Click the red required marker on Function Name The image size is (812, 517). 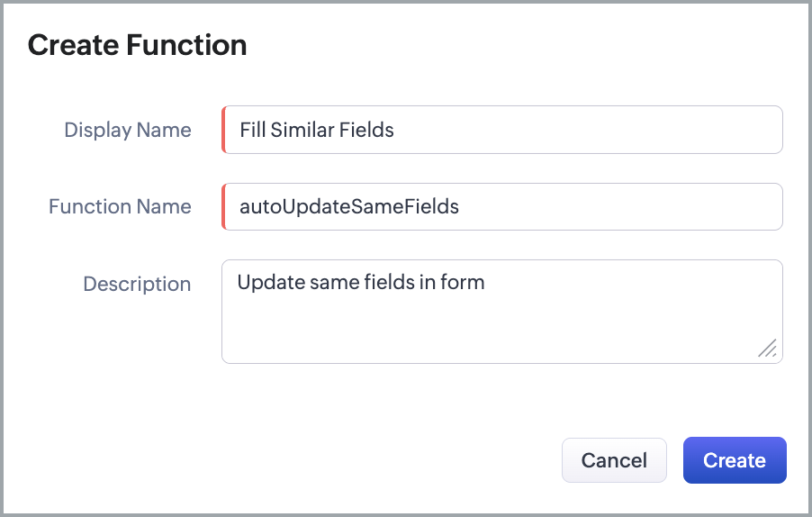223,207
